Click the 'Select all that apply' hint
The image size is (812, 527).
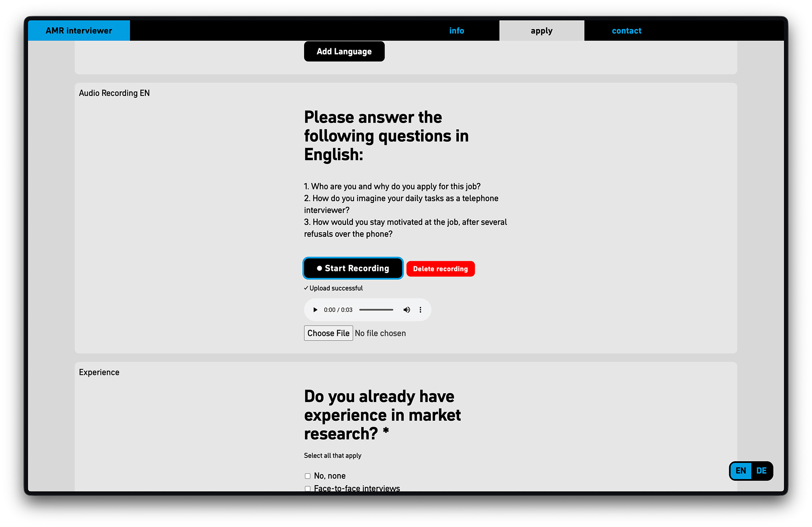[333, 456]
